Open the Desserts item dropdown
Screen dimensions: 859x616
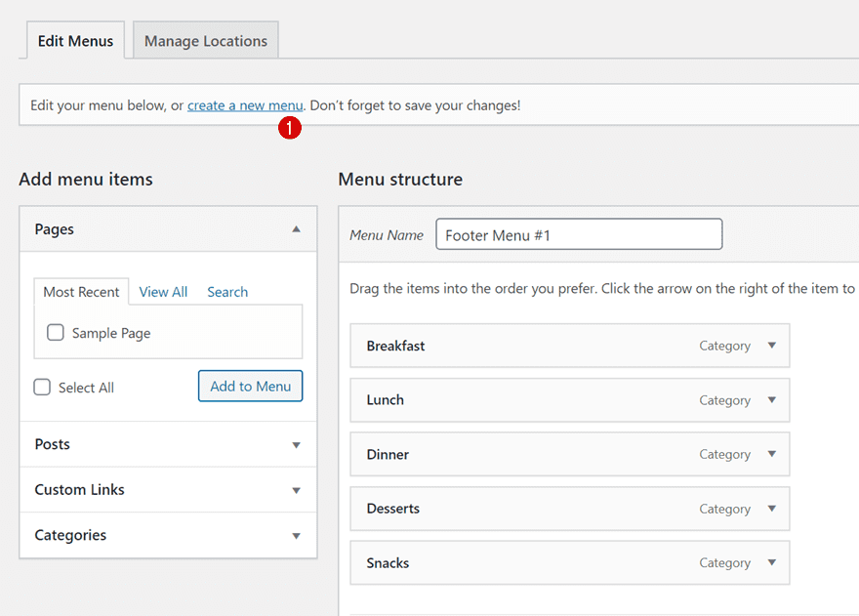pyautogui.click(x=769, y=509)
